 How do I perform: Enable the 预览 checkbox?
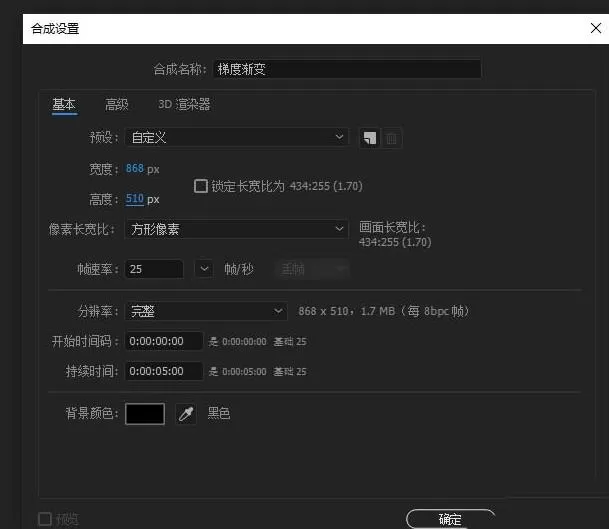coord(45,519)
